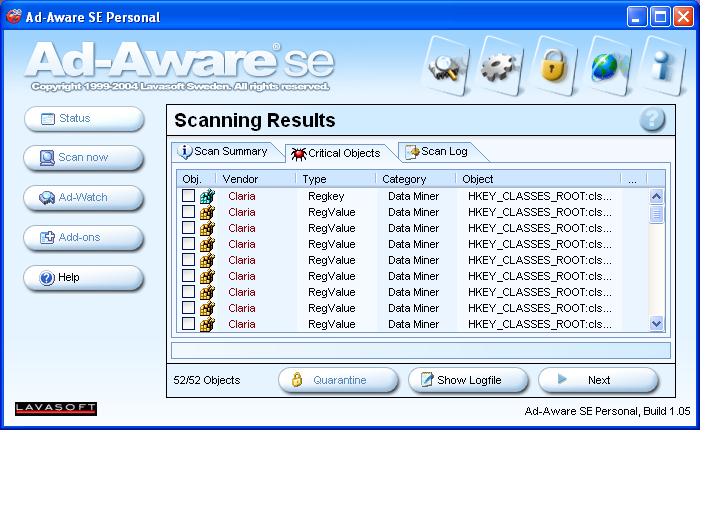
Task: Click the results list scrollbar down arrow
Action: pyautogui.click(x=656, y=323)
